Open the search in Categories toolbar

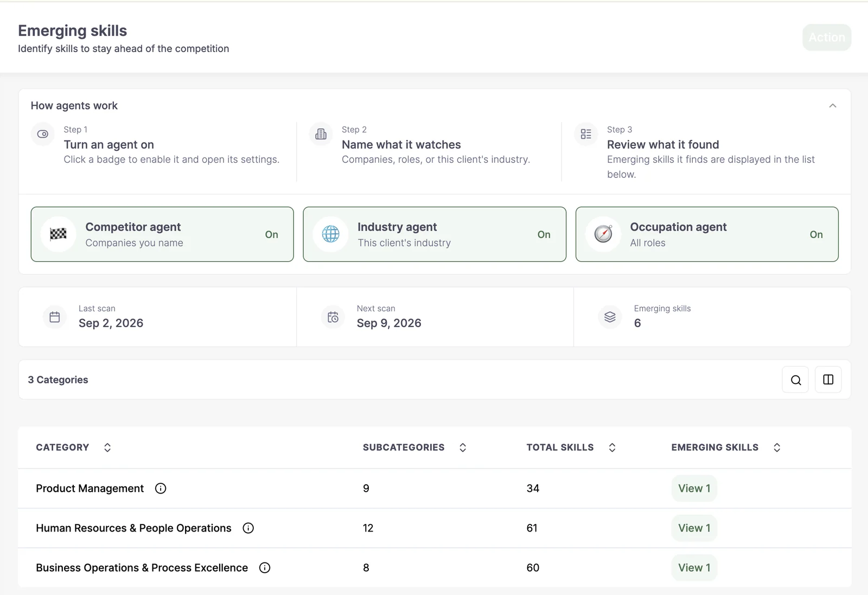tap(796, 380)
